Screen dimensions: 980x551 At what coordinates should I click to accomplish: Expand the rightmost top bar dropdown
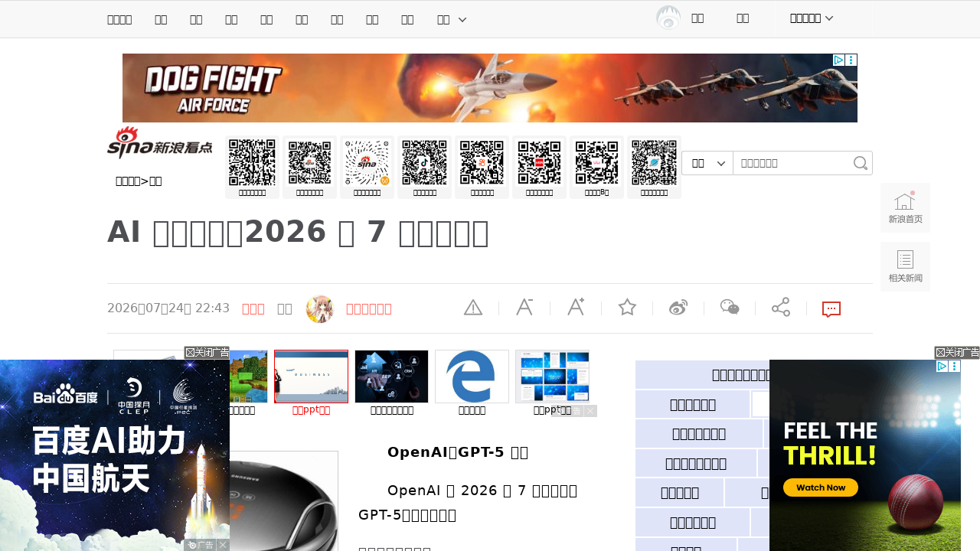(812, 18)
